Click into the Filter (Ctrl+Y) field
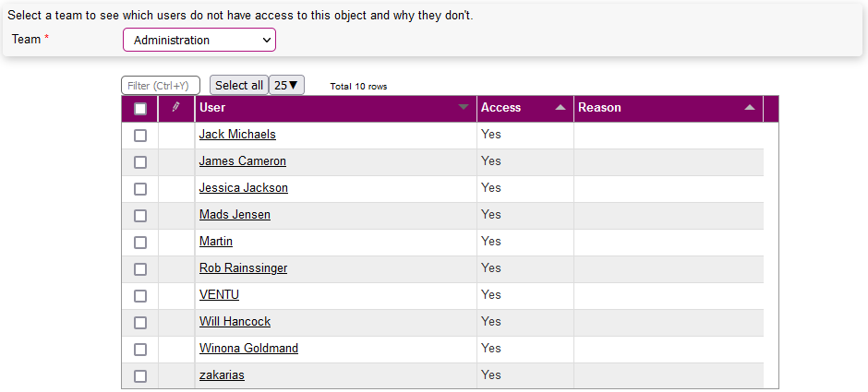Screen dimensions: 868x392 click(x=161, y=86)
